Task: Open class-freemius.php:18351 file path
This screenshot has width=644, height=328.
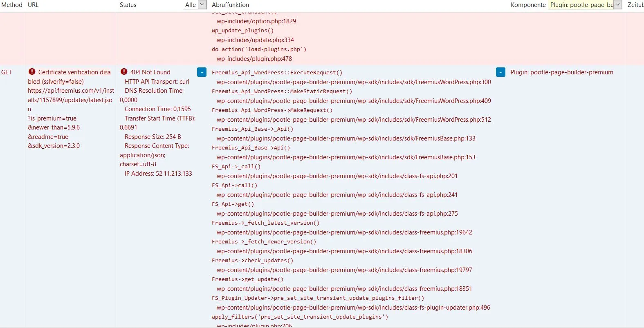Action: [x=344, y=289]
